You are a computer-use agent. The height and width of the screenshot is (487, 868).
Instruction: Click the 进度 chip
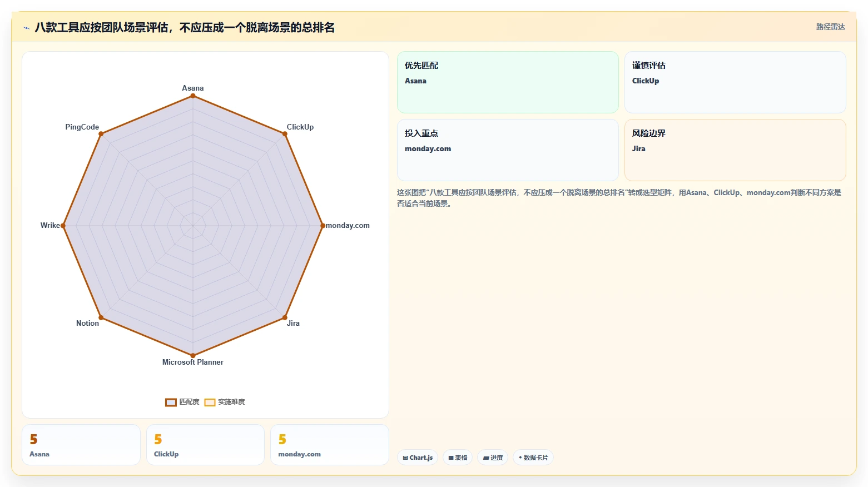point(493,458)
